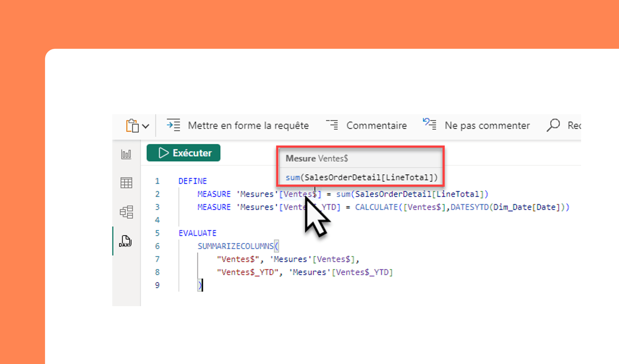This screenshot has height=364, width=619.
Task: Click SUMMARIZECOLUMNS on line 6
Action: (235, 246)
